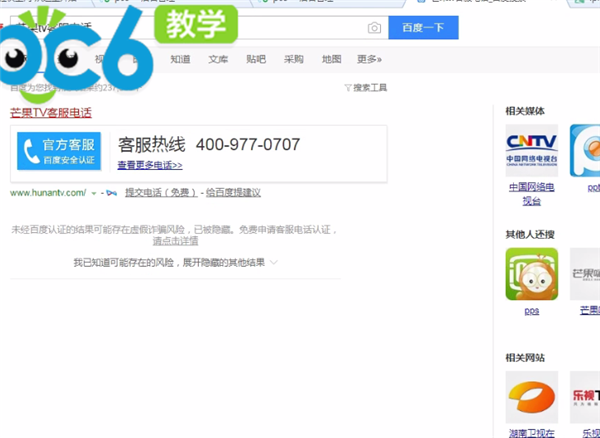Open 搜索工具 filter options
The height and width of the screenshot is (438, 600).
tap(366, 88)
